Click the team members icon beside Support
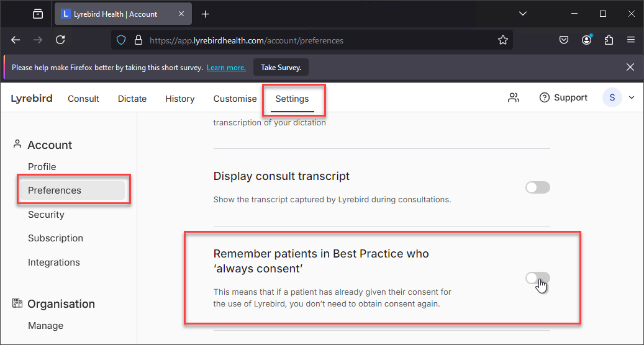Screen dimensions: 644x345 514,97
